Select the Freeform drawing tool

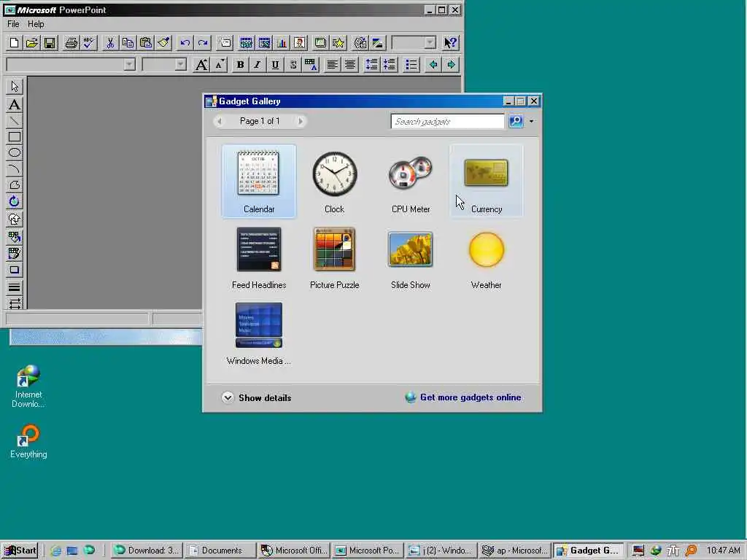tap(15, 185)
